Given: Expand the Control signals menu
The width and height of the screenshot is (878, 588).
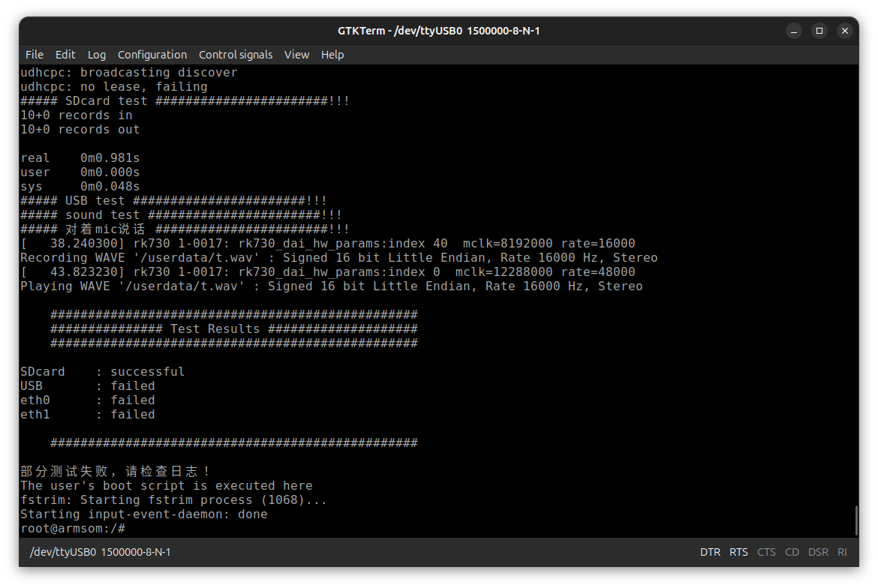Looking at the screenshot, I should (x=236, y=55).
